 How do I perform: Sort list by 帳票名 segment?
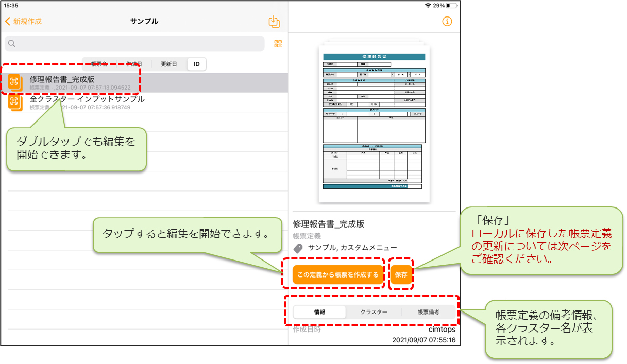[99, 64]
